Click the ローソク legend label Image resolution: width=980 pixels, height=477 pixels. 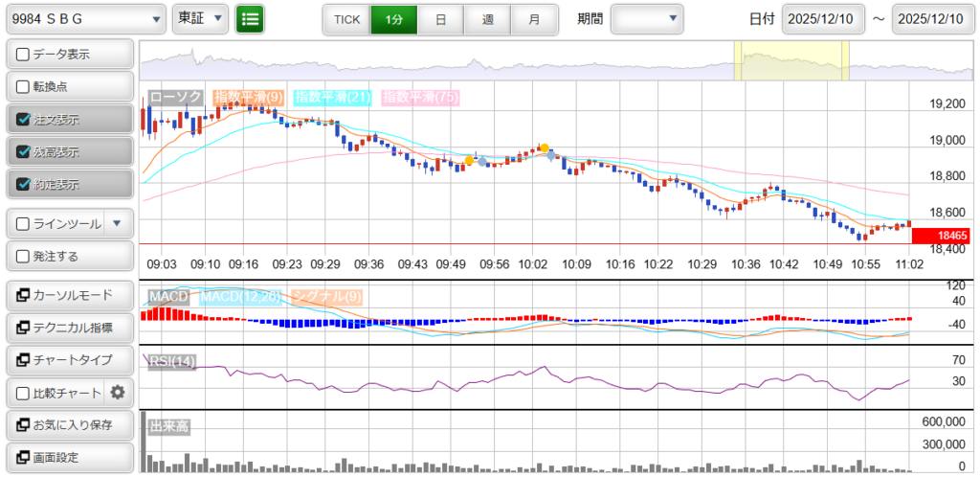pyautogui.click(x=177, y=97)
